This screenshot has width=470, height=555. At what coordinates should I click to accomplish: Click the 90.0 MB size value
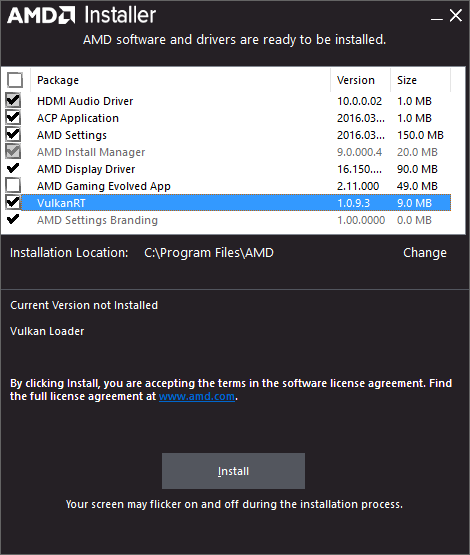tap(417, 169)
